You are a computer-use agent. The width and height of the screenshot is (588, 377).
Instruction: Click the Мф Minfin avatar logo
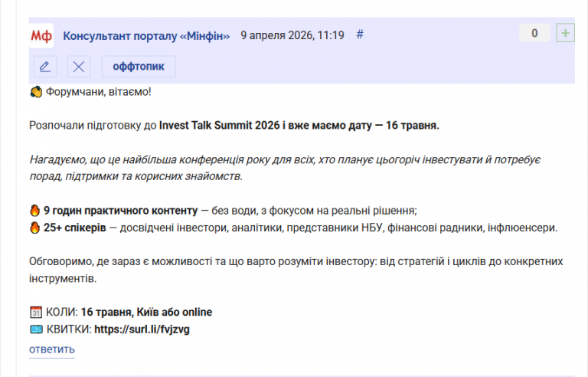41,35
